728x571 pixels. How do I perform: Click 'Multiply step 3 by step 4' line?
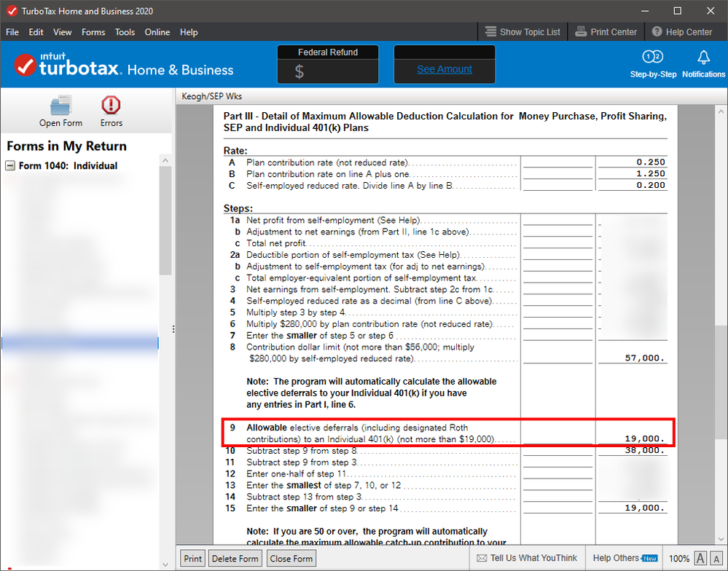(x=296, y=312)
